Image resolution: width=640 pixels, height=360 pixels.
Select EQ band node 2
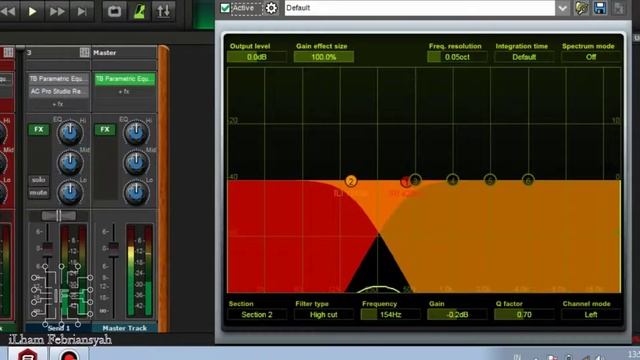tap(351, 181)
